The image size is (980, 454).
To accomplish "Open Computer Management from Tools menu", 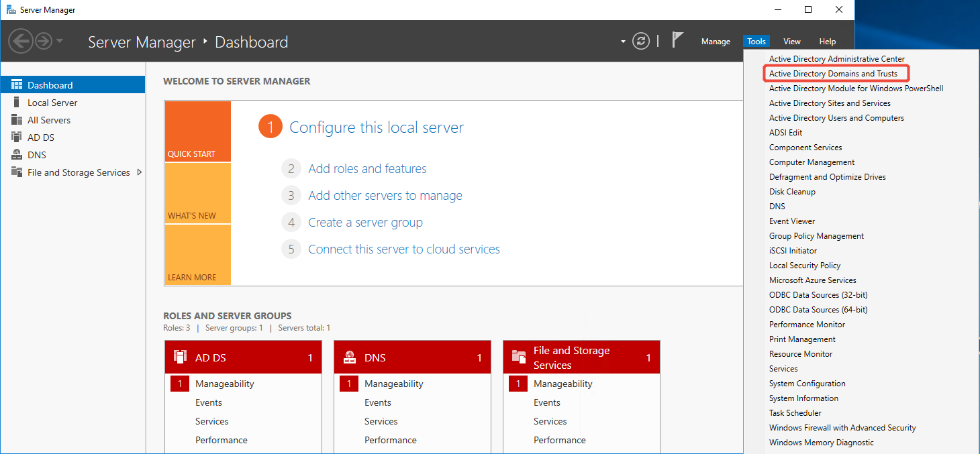I will click(812, 162).
